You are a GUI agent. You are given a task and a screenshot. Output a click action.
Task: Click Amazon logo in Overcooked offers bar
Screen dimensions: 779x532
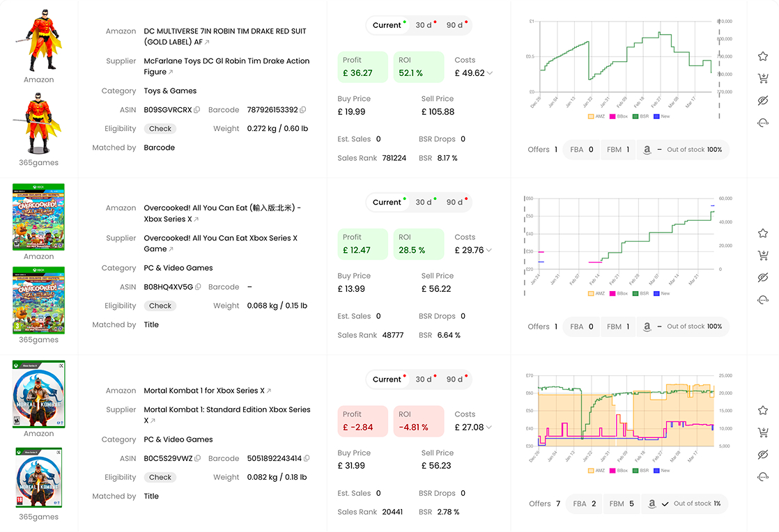(x=647, y=327)
